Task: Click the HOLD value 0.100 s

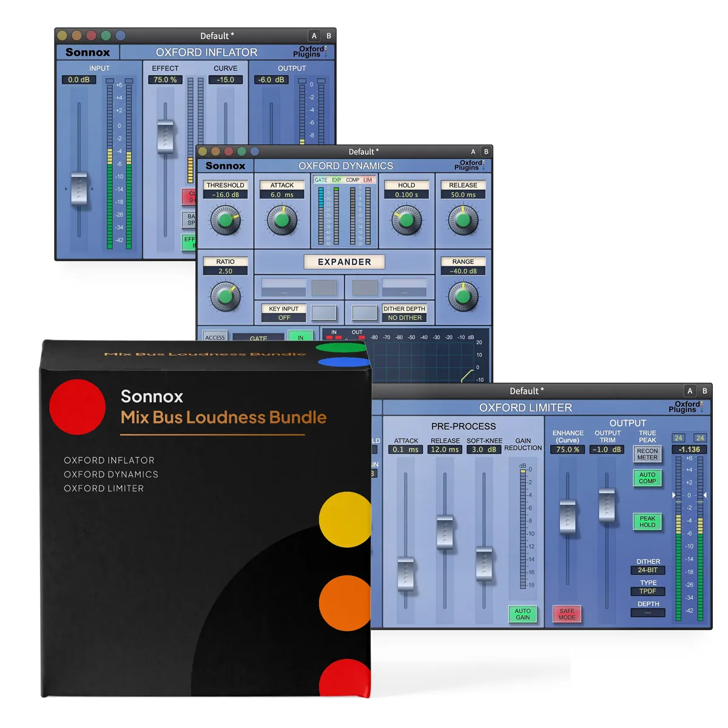Action: click(x=406, y=195)
